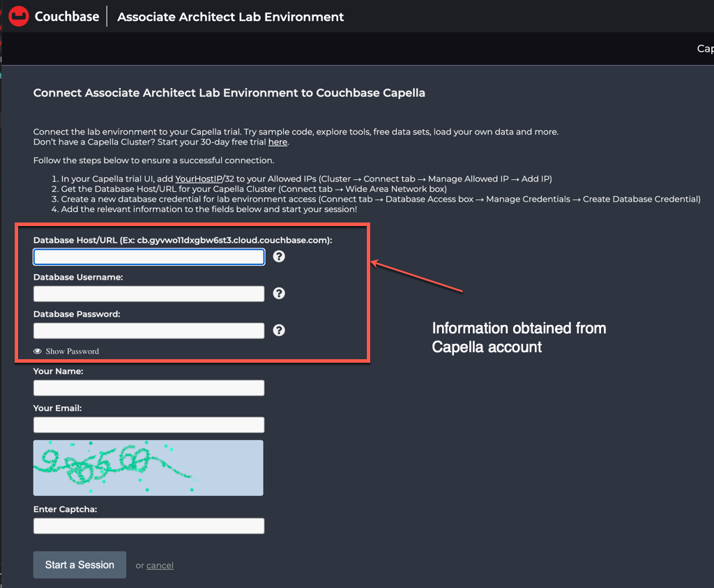714x588 pixels.
Task: Click the 'Connect Associate Architect Lab Environment' heading
Action: coord(229,93)
